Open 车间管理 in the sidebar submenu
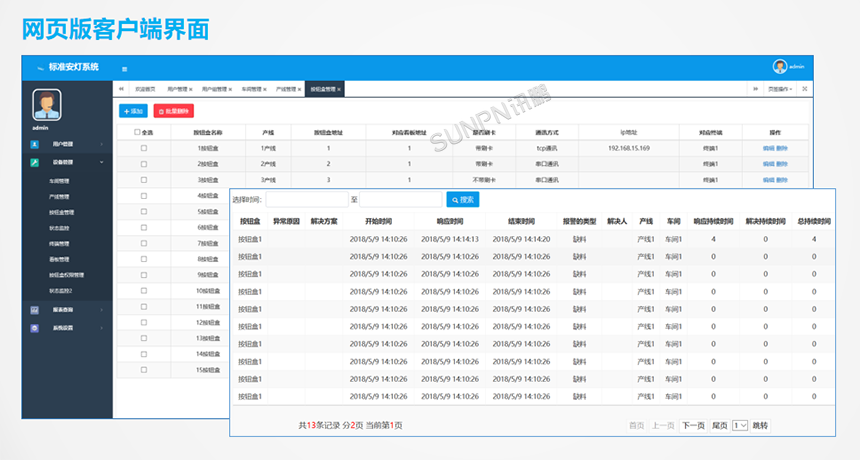The width and height of the screenshot is (860, 460). coord(59,181)
